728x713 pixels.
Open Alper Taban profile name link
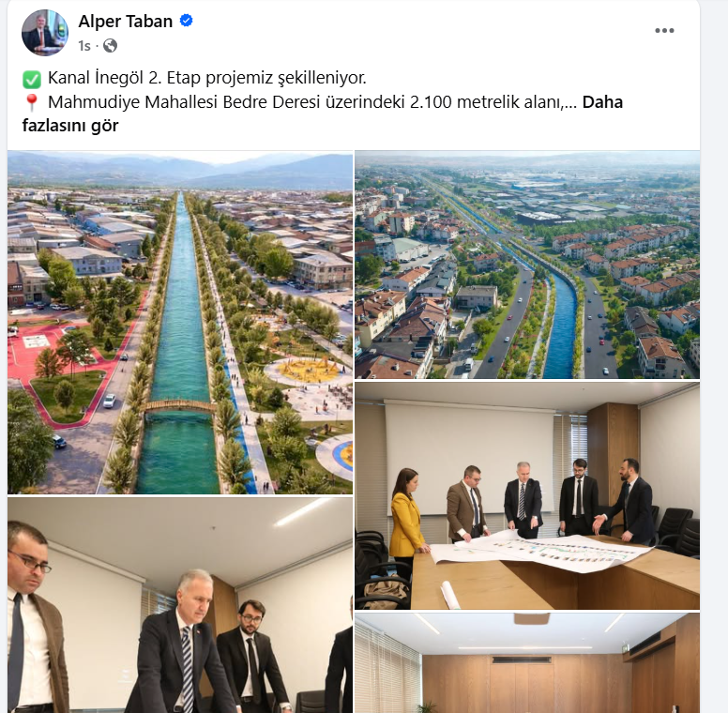[x=126, y=22]
